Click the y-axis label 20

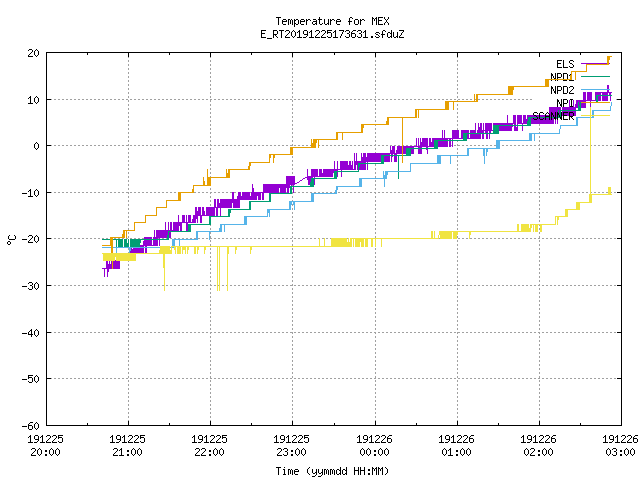33,53
